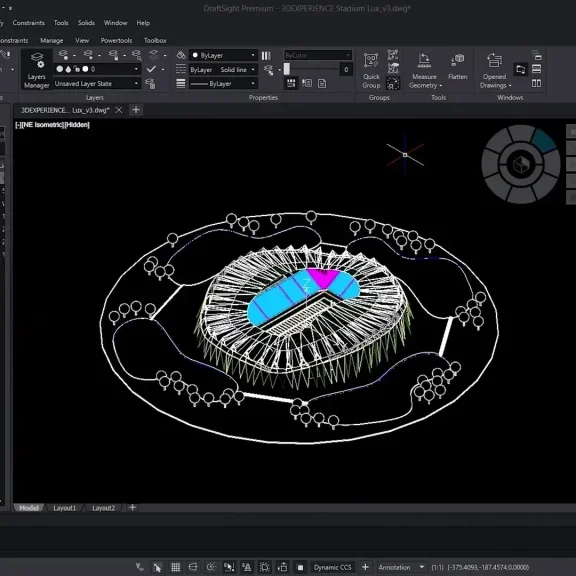Toggle the Grid display in status bar
576x576 pixels.
175,567
